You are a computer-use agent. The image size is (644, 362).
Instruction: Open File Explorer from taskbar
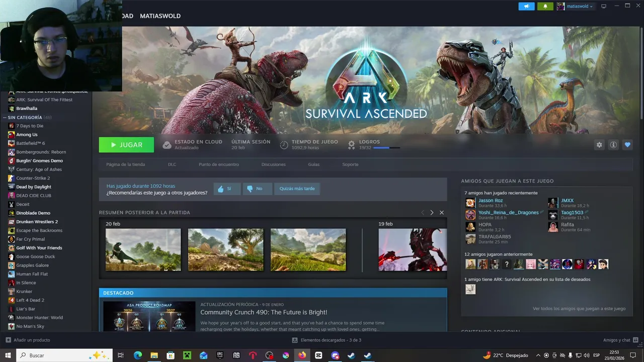click(x=154, y=355)
